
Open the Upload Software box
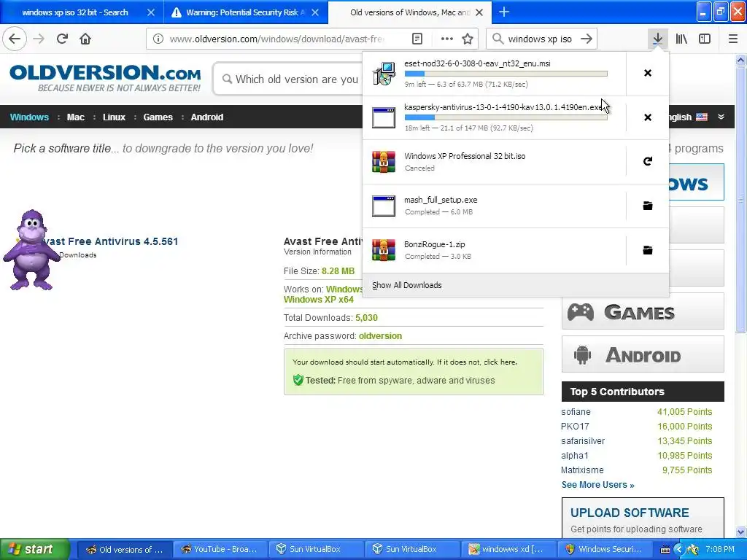click(x=643, y=518)
